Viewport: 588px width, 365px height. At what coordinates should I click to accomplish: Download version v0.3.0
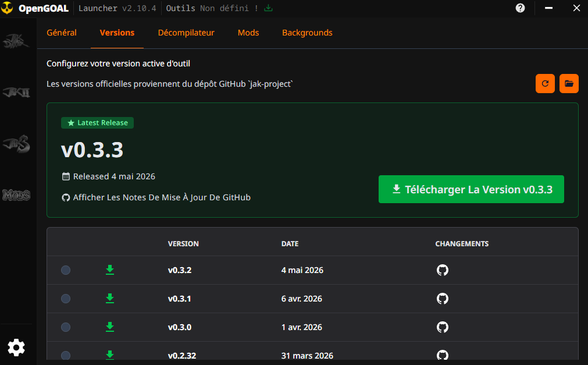(x=110, y=327)
